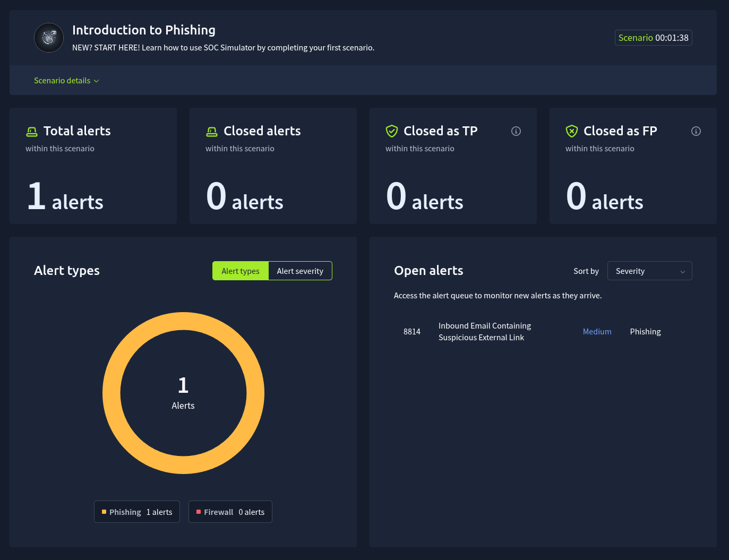Viewport: 729px width, 560px height.
Task: Click the 'Sort by' label
Action: point(586,271)
